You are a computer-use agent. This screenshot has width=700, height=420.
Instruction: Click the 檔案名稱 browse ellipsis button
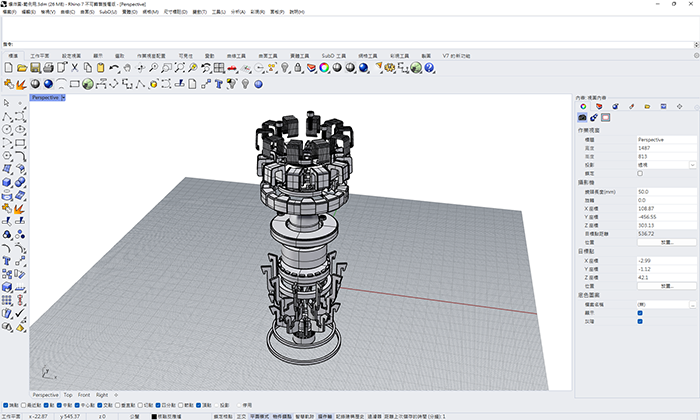pos(692,303)
